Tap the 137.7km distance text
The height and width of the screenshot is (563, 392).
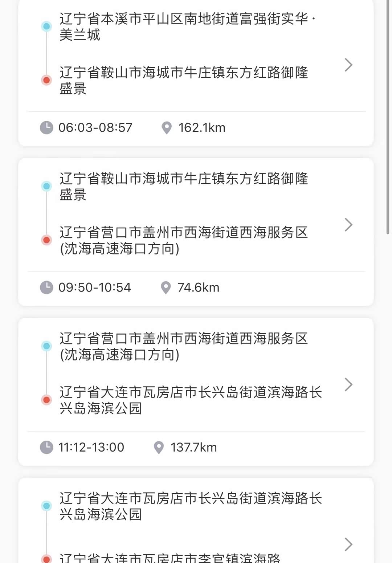(194, 447)
